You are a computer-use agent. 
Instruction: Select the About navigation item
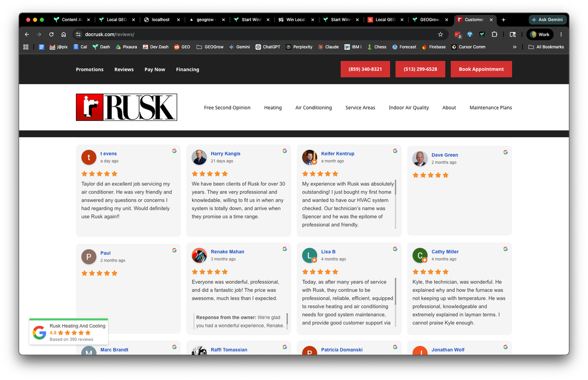click(449, 108)
